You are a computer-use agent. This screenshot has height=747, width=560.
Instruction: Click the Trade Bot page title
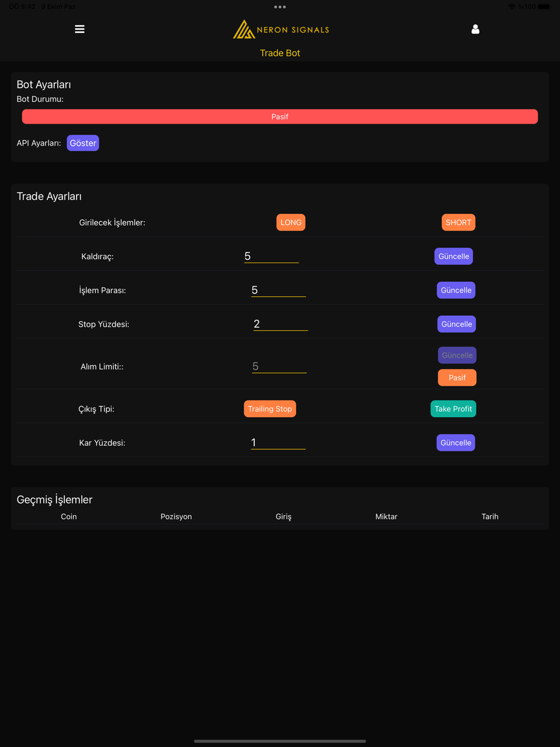point(280,53)
